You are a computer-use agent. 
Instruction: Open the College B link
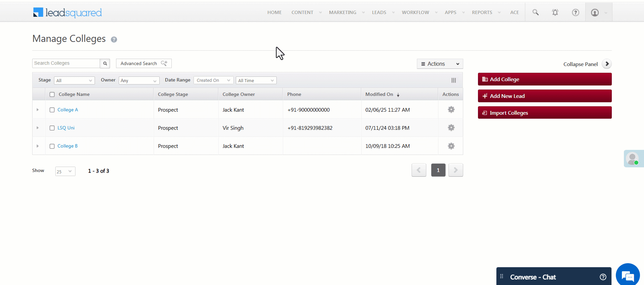coord(67,146)
